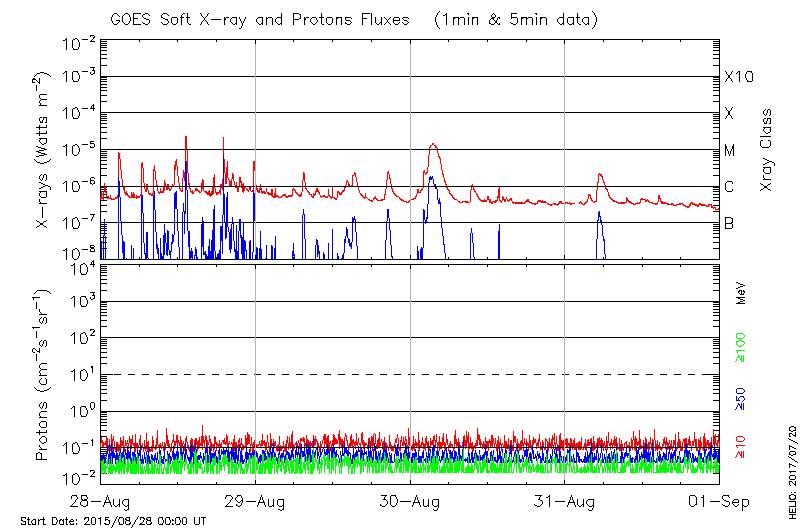This screenshot has height=530, width=800.
Task: Select the M flare class label
Action: tap(730, 151)
